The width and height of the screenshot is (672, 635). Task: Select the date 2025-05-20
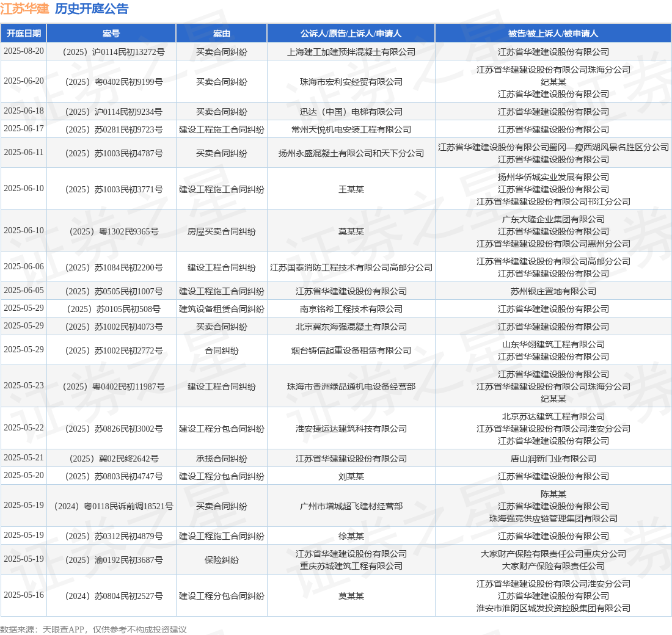point(24,475)
